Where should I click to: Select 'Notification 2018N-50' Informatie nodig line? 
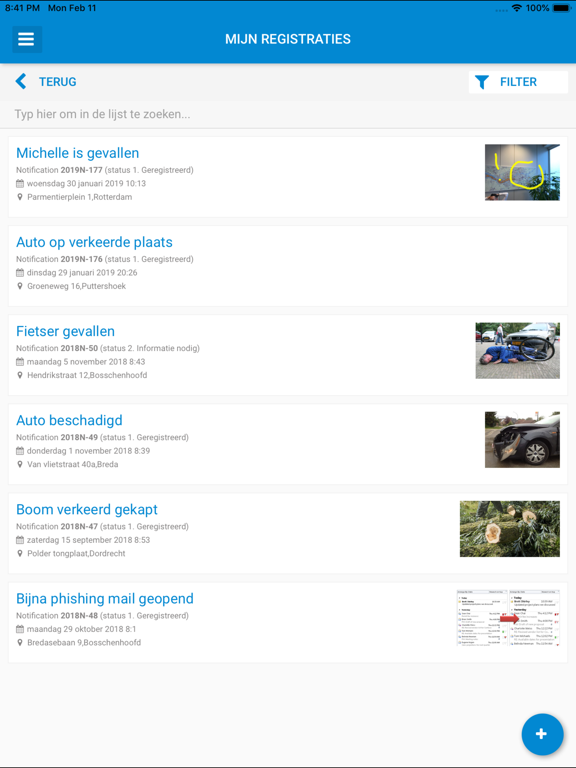pyautogui.click(x=108, y=348)
